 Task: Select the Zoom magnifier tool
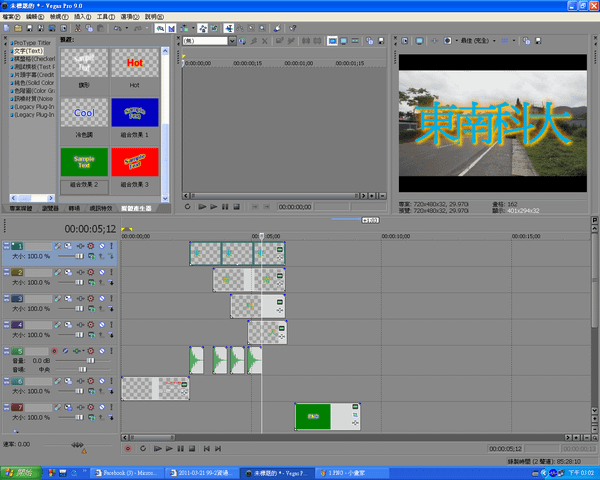point(262,28)
